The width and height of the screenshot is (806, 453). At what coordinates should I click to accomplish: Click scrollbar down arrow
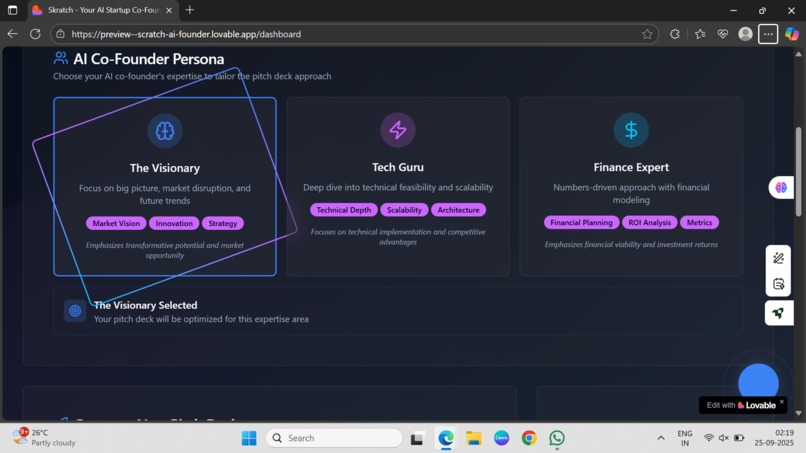click(x=798, y=413)
